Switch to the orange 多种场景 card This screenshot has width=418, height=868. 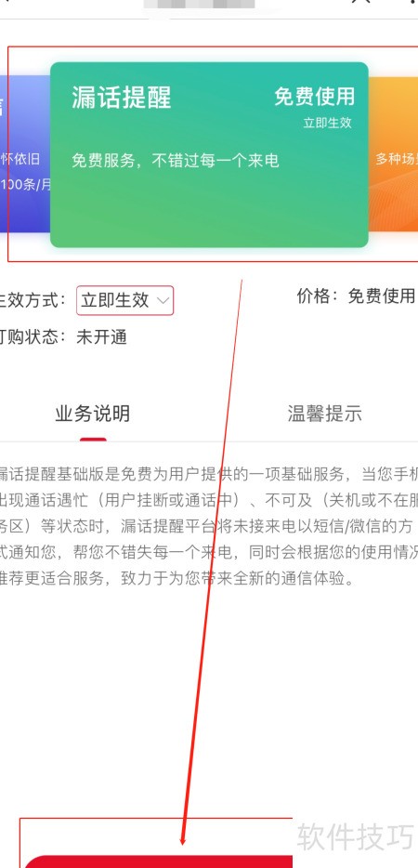393,153
